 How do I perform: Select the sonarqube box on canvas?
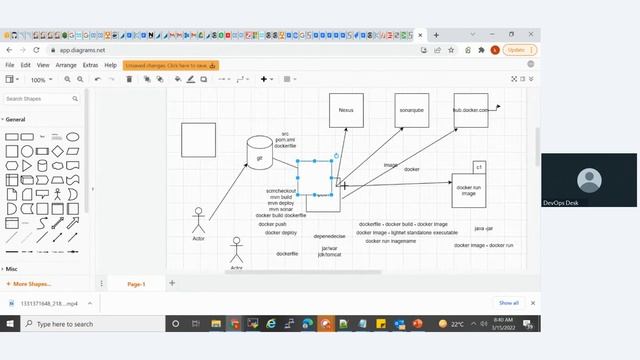[x=411, y=110]
